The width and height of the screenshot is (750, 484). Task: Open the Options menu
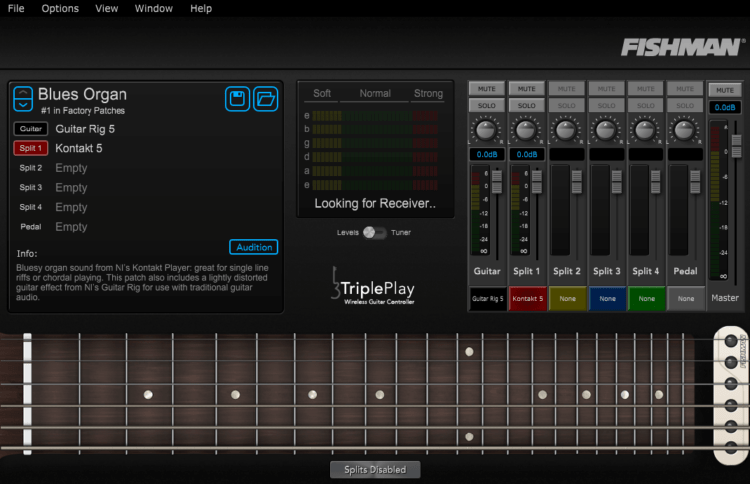(x=60, y=8)
